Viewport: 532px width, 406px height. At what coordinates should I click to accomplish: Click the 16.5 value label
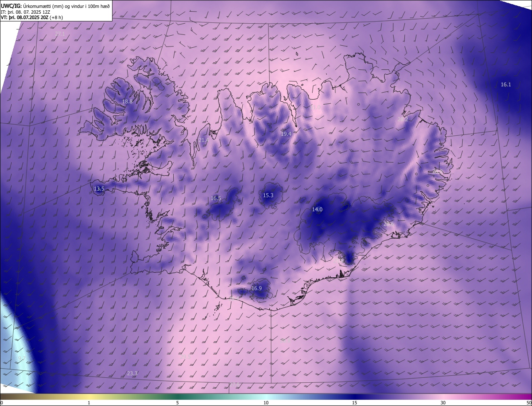[216, 198]
